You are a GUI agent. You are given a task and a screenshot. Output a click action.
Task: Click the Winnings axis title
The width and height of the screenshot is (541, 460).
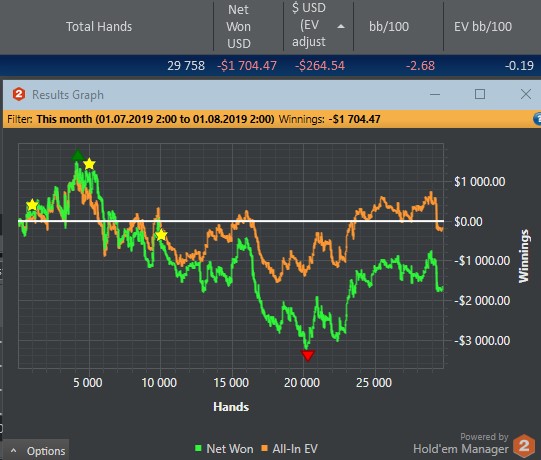524,256
